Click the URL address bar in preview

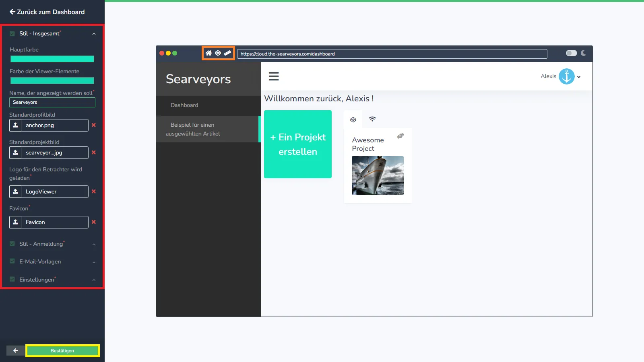392,54
